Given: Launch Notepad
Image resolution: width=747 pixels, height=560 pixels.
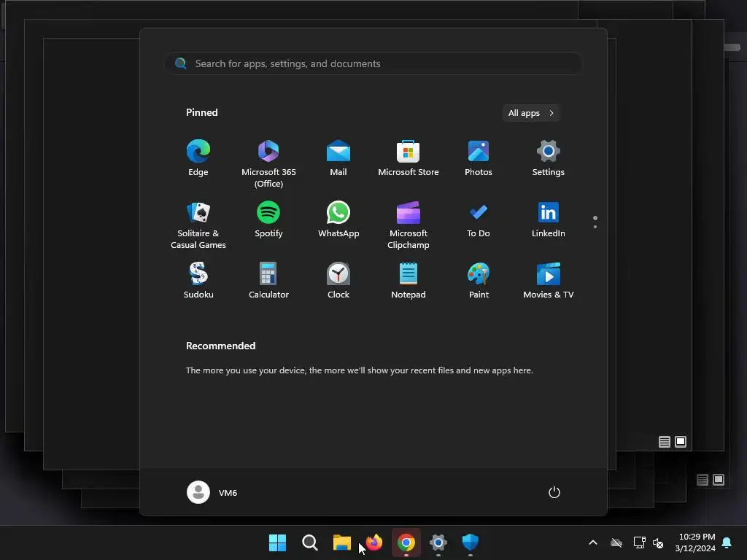Looking at the screenshot, I should click(409, 281).
